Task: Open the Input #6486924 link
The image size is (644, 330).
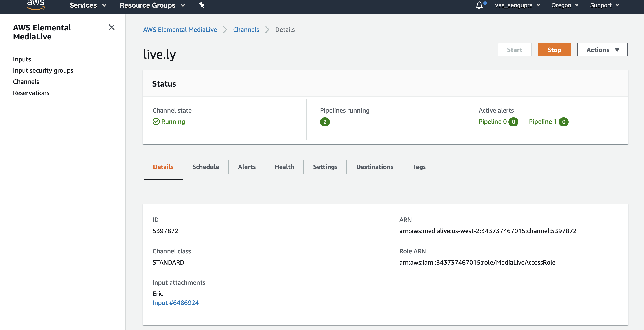Action: (x=175, y=303)
